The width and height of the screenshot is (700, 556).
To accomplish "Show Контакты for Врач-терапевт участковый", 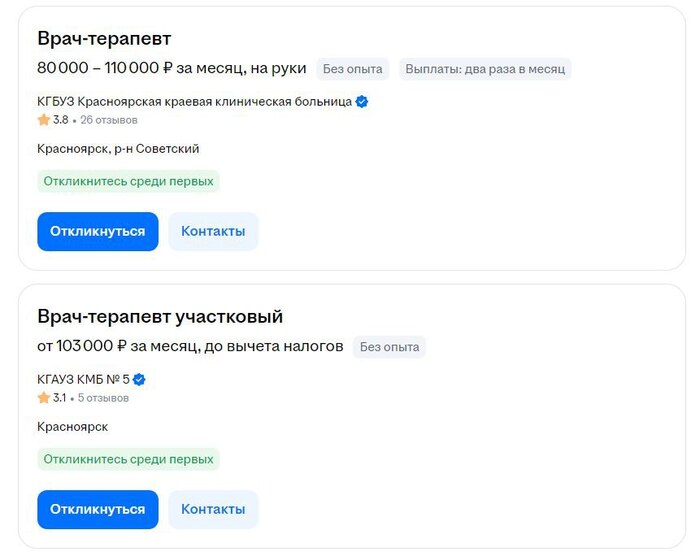I will click(213, 509).
